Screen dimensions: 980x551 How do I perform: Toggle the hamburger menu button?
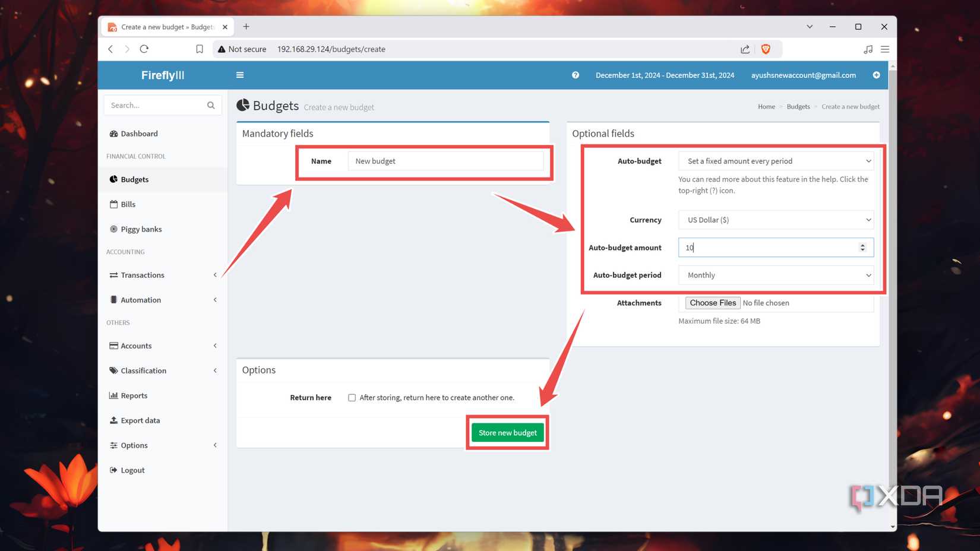(239, 75)
